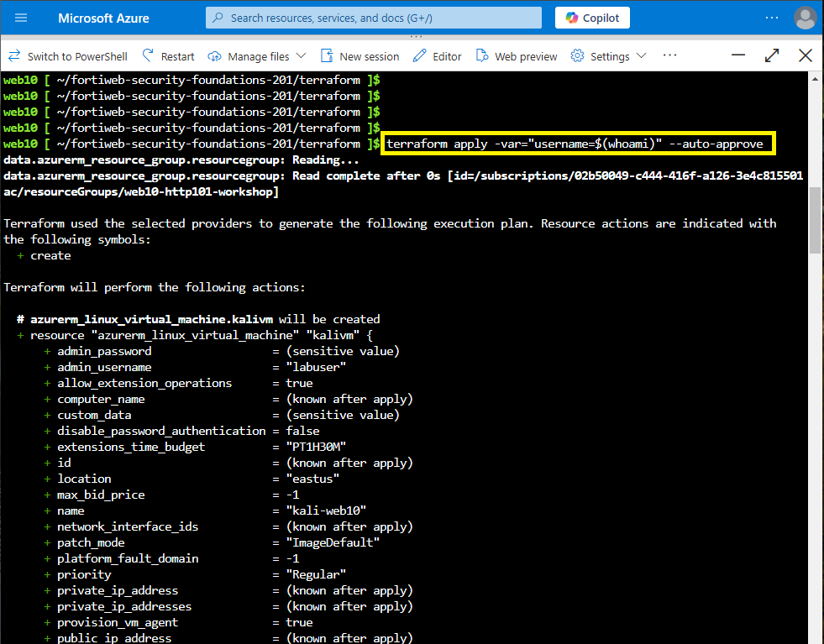Image resolution: width=824 pixels, height=644 pixels.
Task: Click the name value "kali-web10"
Action: click(x=326, y=510)
